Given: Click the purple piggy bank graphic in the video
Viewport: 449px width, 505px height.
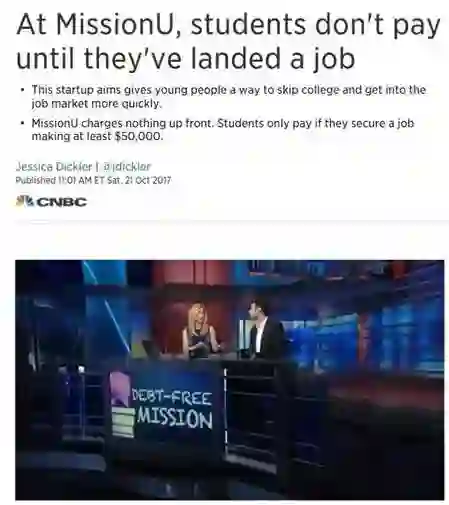Looking at the screenshot, I should coord(120,388).
